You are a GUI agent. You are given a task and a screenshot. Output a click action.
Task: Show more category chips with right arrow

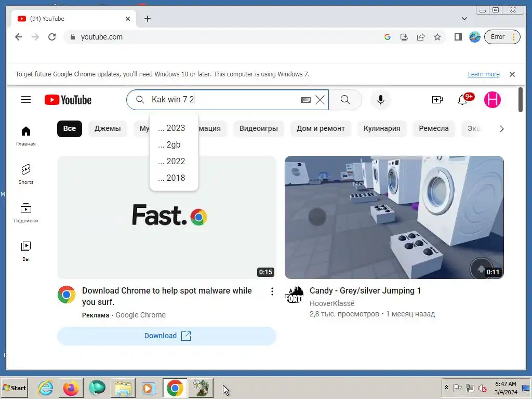pos(501,129)
